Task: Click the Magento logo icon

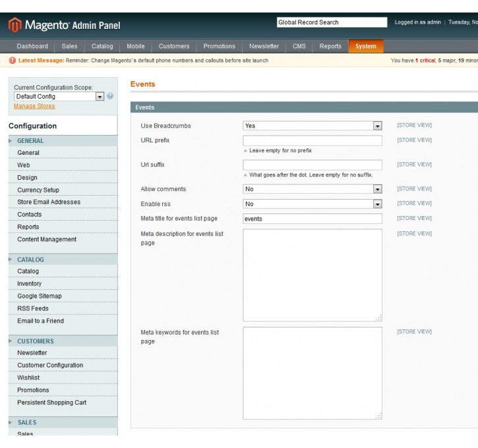Action: pos(15,24)
